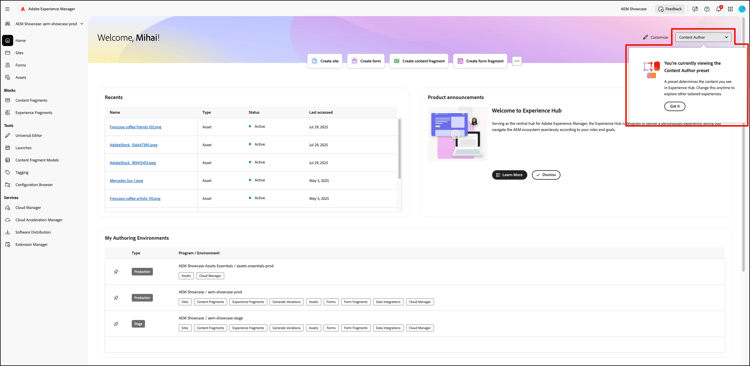The image size is (750, 366).
Task: Click Content Fragments tag in the aem-showcase-stage row
Action: (x=210, y=328)
